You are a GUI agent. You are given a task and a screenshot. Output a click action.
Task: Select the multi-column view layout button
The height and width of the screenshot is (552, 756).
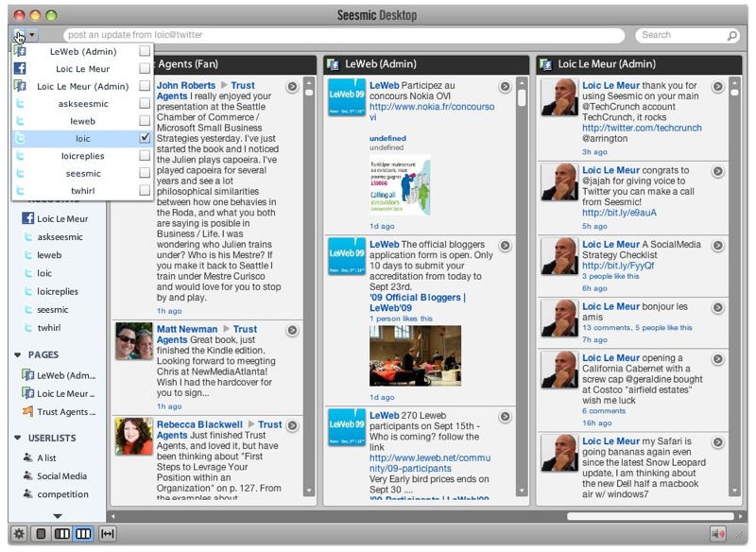83,534
